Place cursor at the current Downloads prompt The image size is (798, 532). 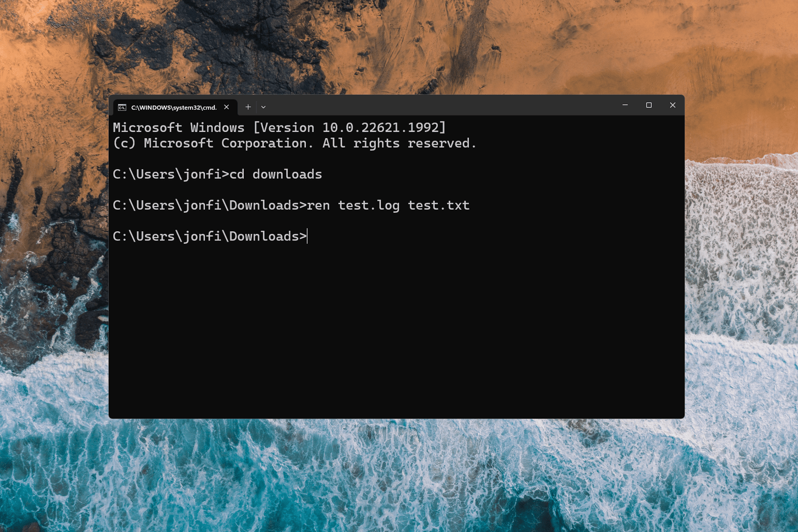point(210,236)
